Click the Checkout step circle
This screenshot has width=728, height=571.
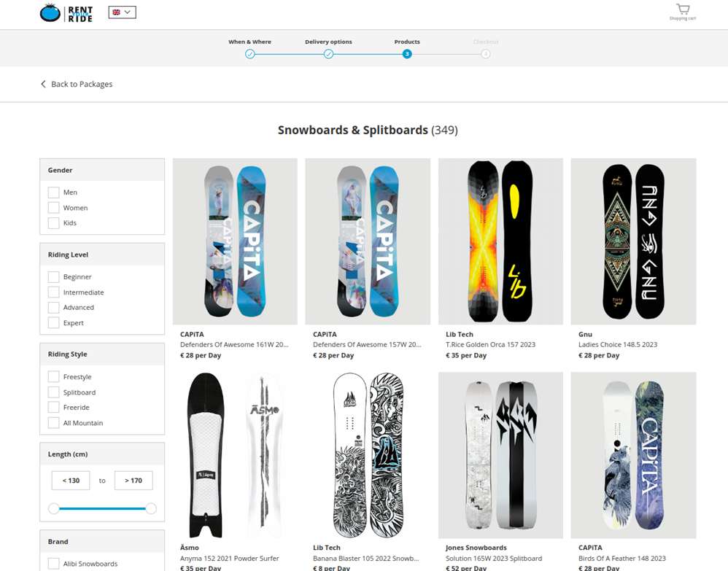click(x=486, y=54)
